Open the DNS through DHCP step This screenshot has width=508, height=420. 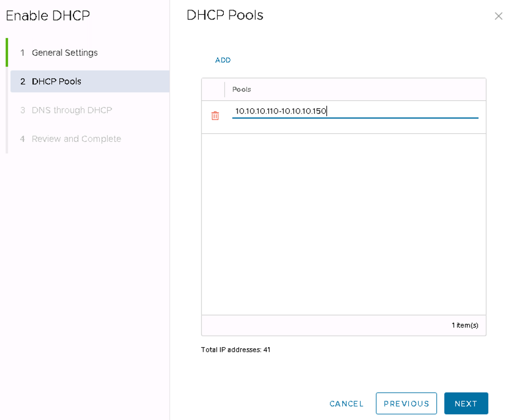tap(72, 110)
